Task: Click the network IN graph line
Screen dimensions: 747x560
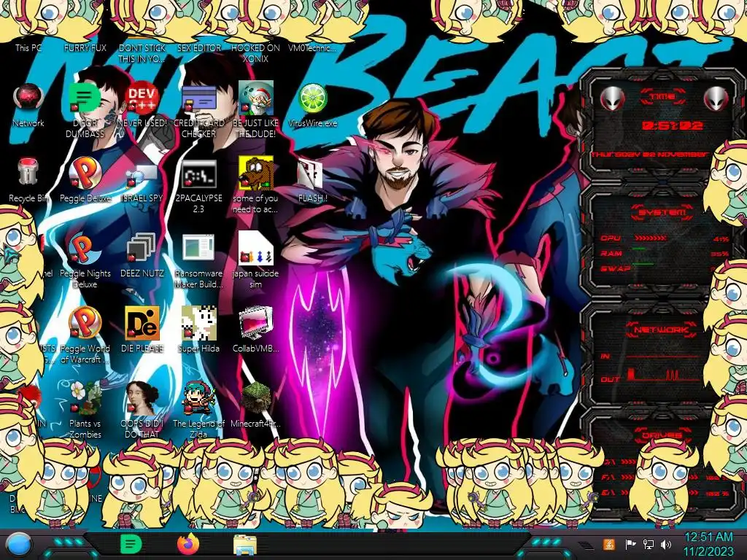Action: click(664, 356)
